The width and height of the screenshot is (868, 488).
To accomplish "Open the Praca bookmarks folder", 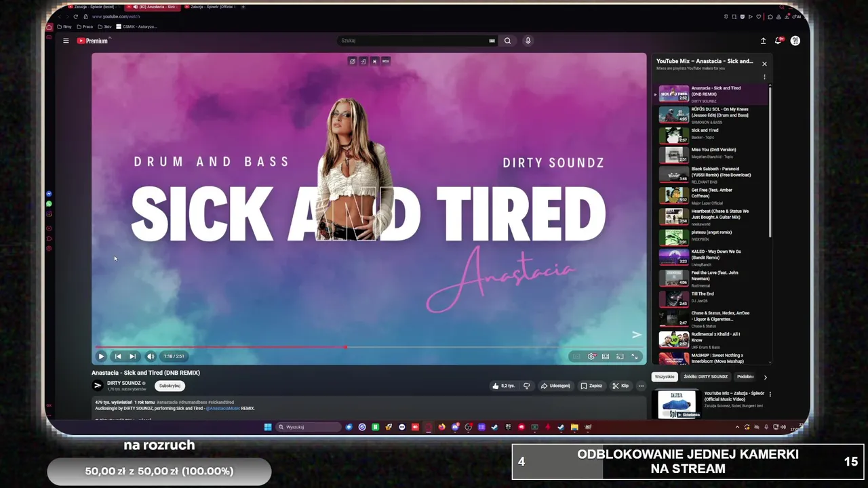I will (x=85, y=26).
